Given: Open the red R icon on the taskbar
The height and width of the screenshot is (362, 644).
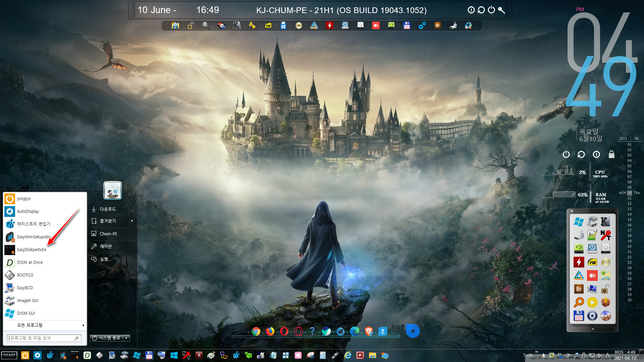Looking at the screenshot, I should point(199,355).
